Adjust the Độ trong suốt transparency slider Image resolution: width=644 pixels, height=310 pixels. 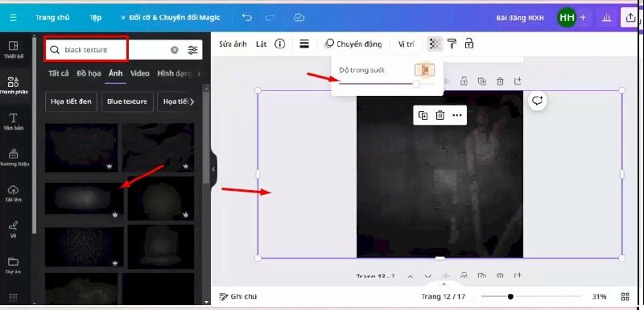click(386, 84)
